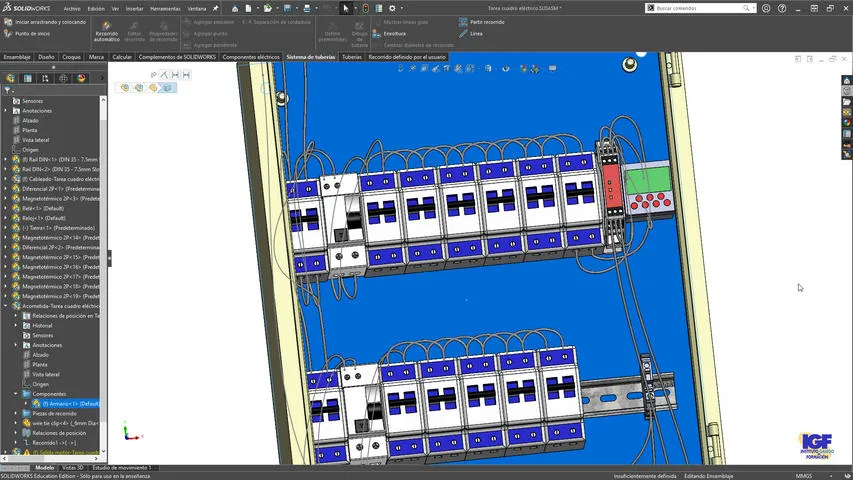Open dropdown arrow next to Save icon

point(295,8)
